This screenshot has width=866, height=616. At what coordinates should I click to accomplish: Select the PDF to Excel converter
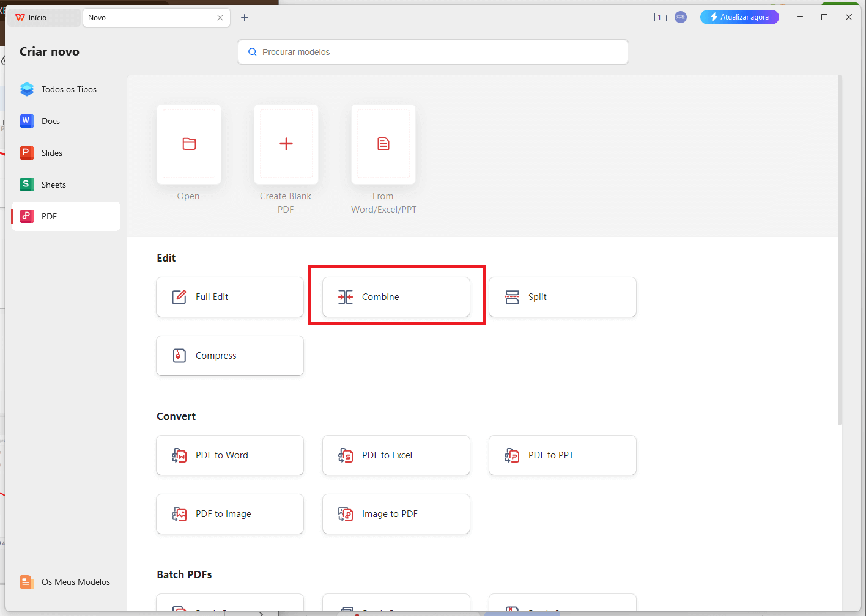point(396,455)
